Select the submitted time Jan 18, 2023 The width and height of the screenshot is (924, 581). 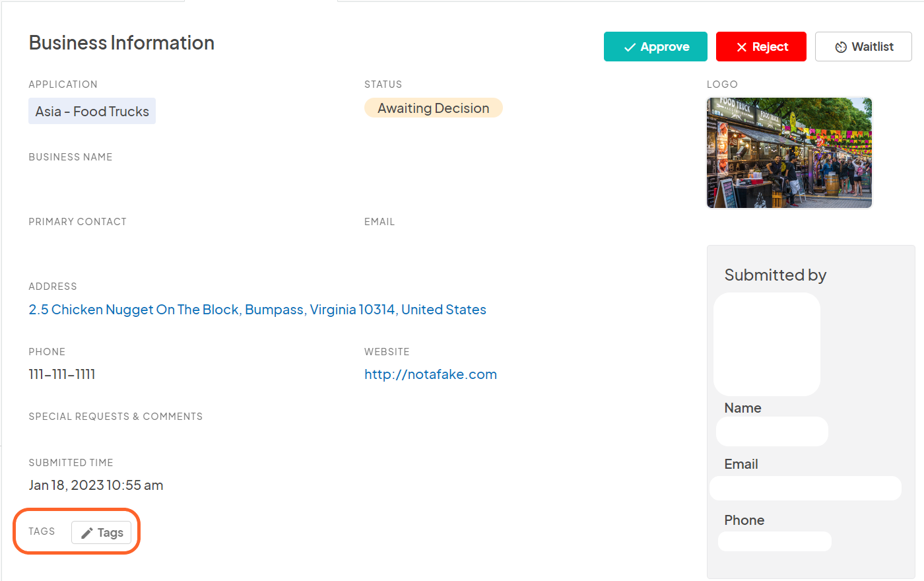tap(96, 485)
